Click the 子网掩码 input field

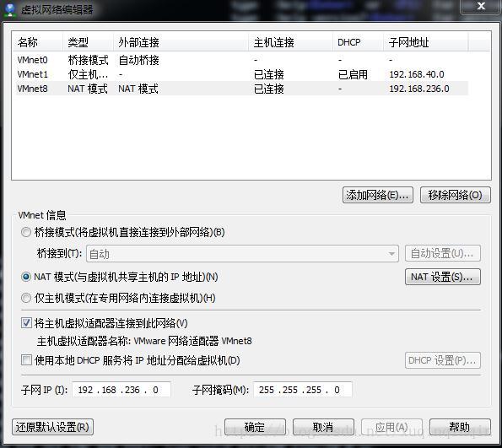tap(303, 390)
